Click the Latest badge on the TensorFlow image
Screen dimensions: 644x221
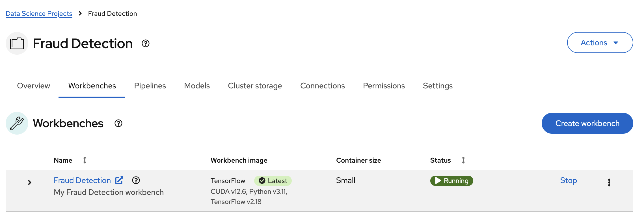[273, 180]
